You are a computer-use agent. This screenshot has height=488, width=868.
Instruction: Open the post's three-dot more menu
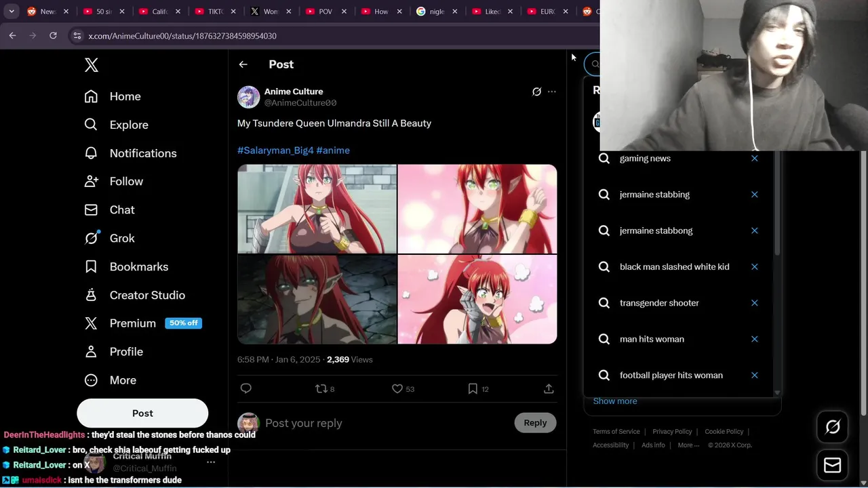[x=552, y=91]
